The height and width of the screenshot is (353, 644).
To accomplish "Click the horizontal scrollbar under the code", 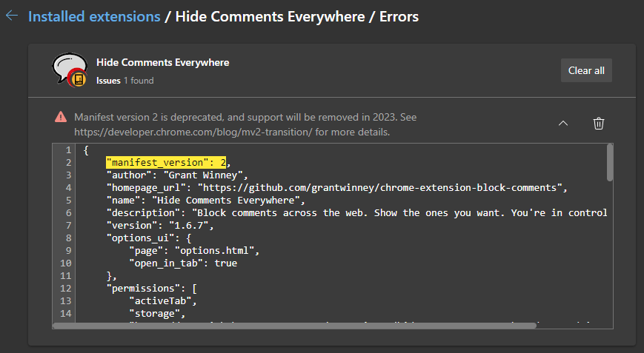I will coord(294,326).
